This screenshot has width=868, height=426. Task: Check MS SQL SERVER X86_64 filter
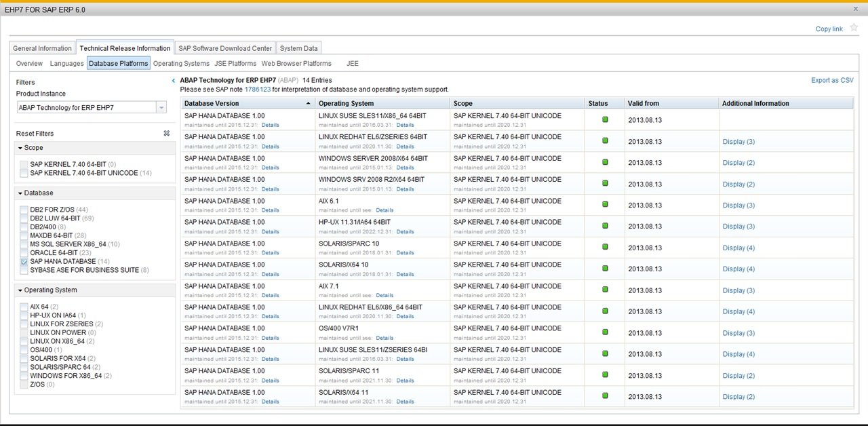click(x=24, y=244)
